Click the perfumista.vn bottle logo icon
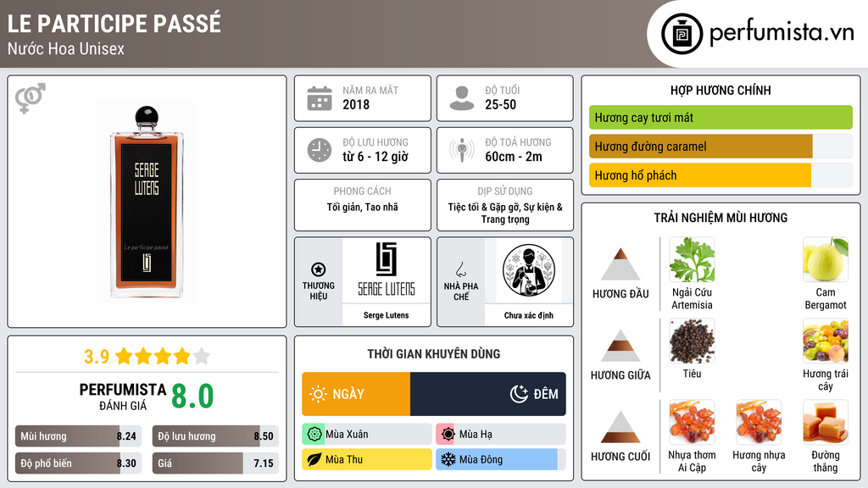The image size is (868, 488). (x=682, y=34)
